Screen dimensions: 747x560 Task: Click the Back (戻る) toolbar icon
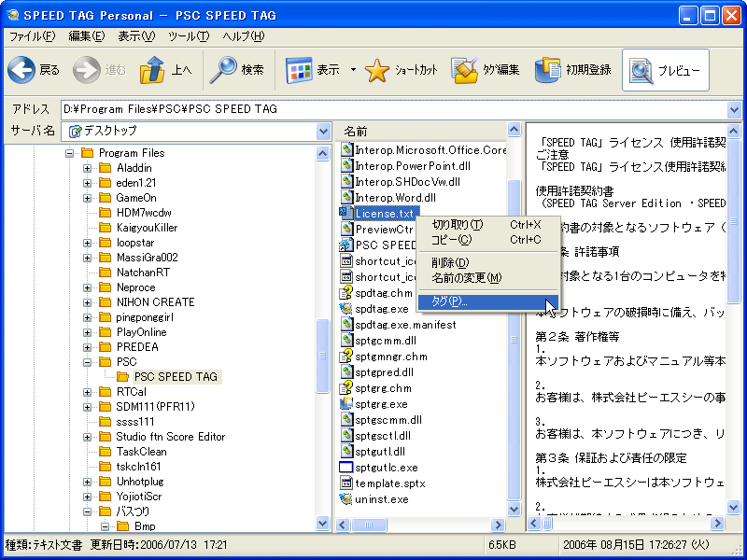tap(21, 70)
